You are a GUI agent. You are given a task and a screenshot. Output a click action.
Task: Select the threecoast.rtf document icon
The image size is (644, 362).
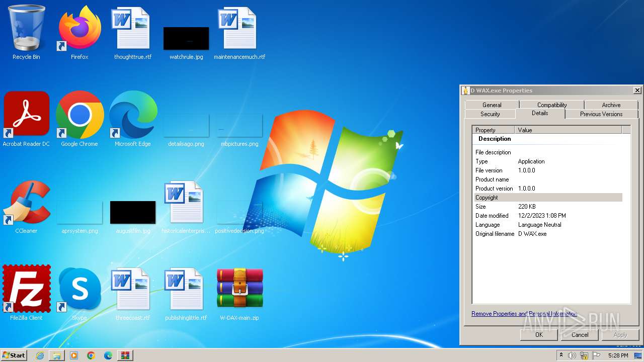133,294
